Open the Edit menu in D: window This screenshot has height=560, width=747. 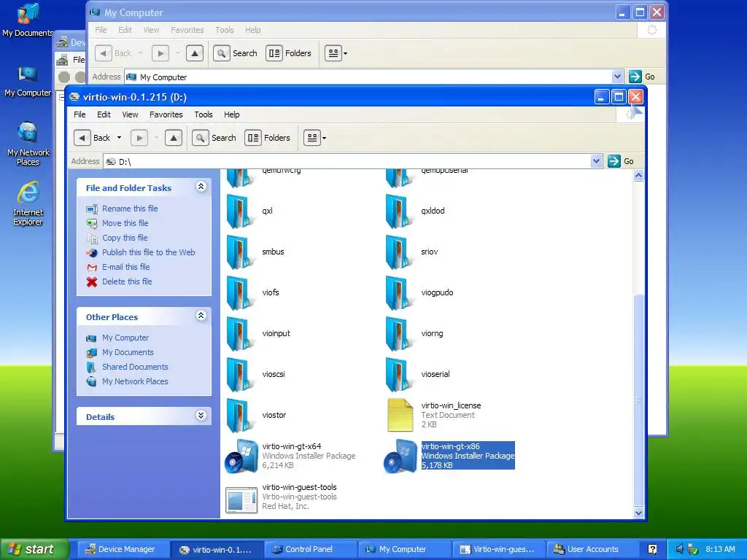point(104,114)
